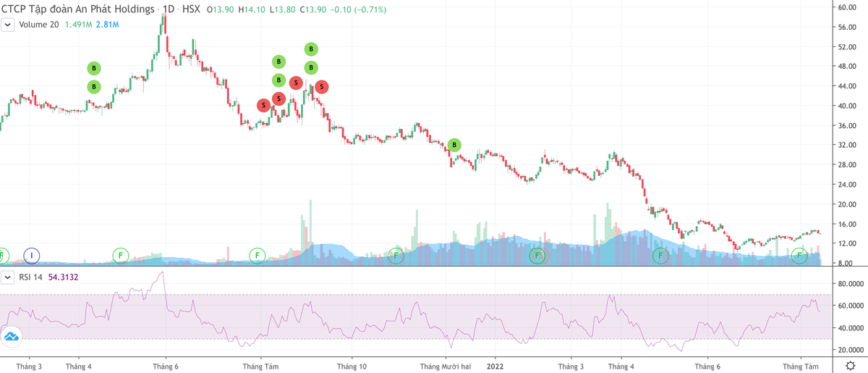This screenshot has width=868, height=373.
Task: Click the HSX exchange label
Action: 192,10
